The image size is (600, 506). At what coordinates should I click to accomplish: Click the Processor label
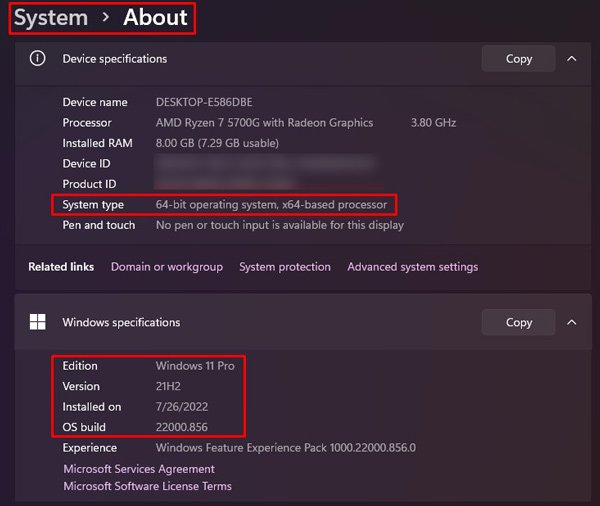tap(87, 122)
